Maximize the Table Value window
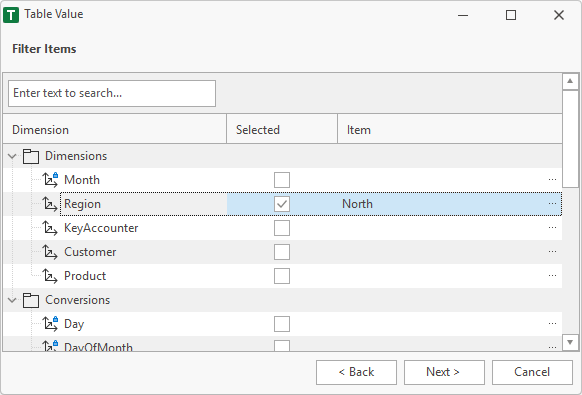Viewport: 582px width, 395px height. pyautogui.click(x=511, y=15)
